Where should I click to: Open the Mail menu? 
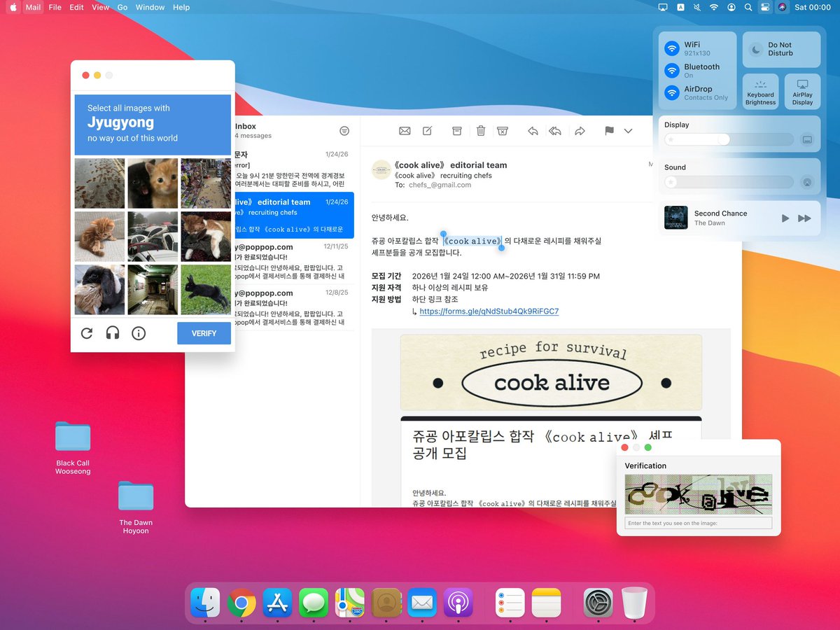[x=33, y=7]
